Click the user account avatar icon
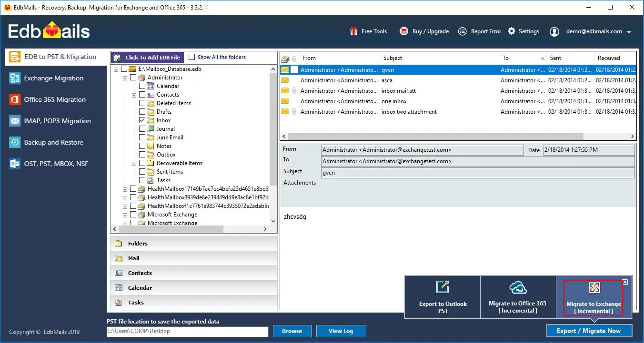Viewport: 644px width, 343px height. (x=554, y=32)
